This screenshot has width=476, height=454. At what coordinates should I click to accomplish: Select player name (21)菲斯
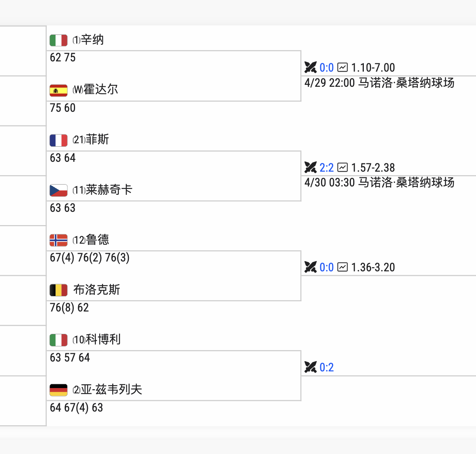pyautogui.click(x=91, y=140)
